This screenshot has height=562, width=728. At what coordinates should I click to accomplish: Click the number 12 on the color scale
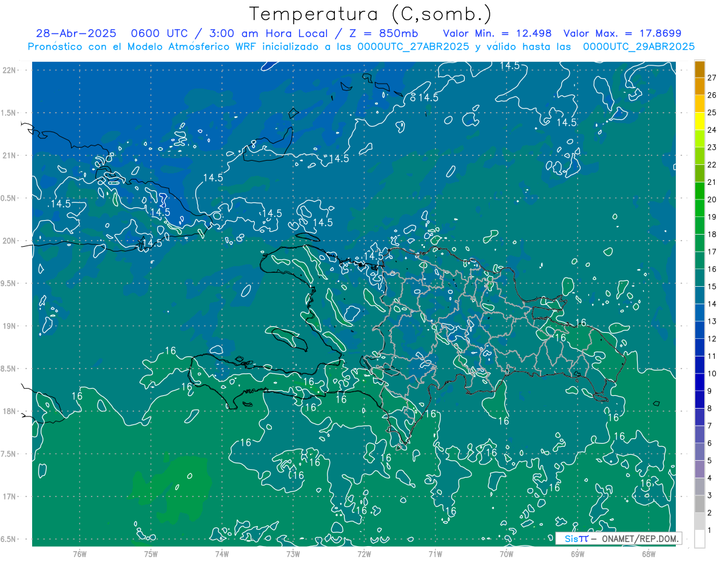click(x=712, y=338)
